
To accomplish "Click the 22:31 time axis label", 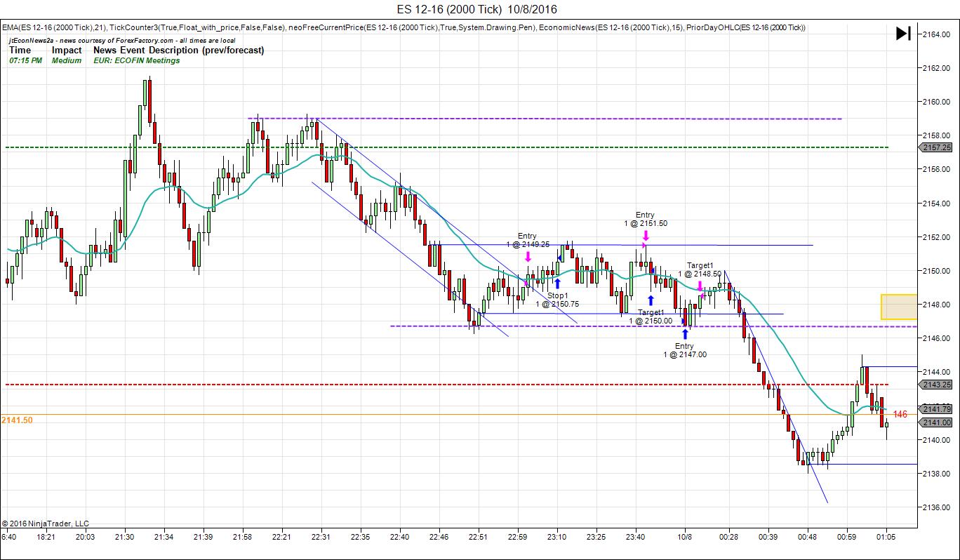I will (x=321, y=537).
